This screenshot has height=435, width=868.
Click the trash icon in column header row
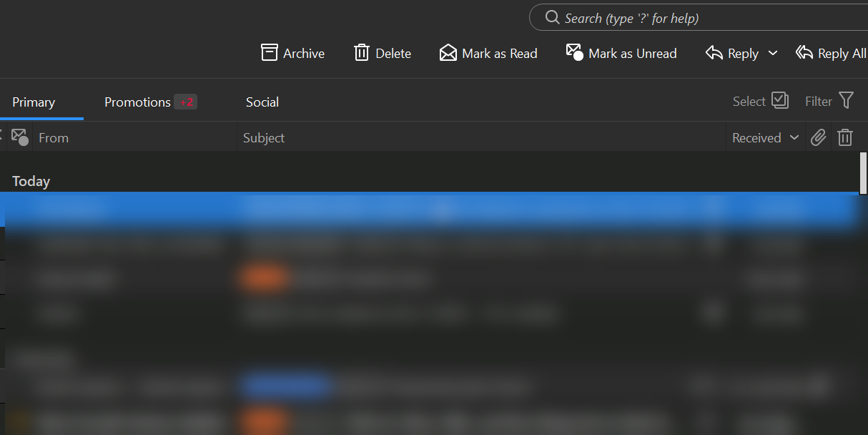(845, 138)
